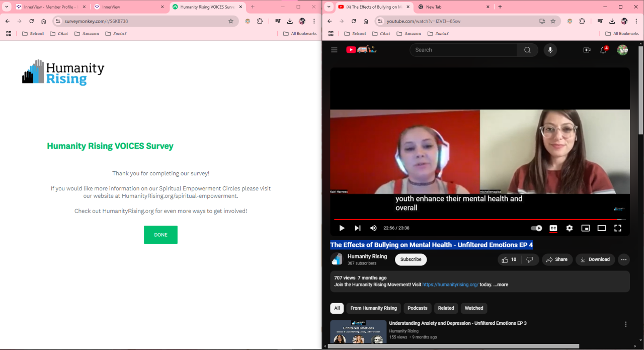Image resolution: width=644 pixels, height=350 pixels.
Task: Open downloads icon in left browser
Action: (290, 21)
